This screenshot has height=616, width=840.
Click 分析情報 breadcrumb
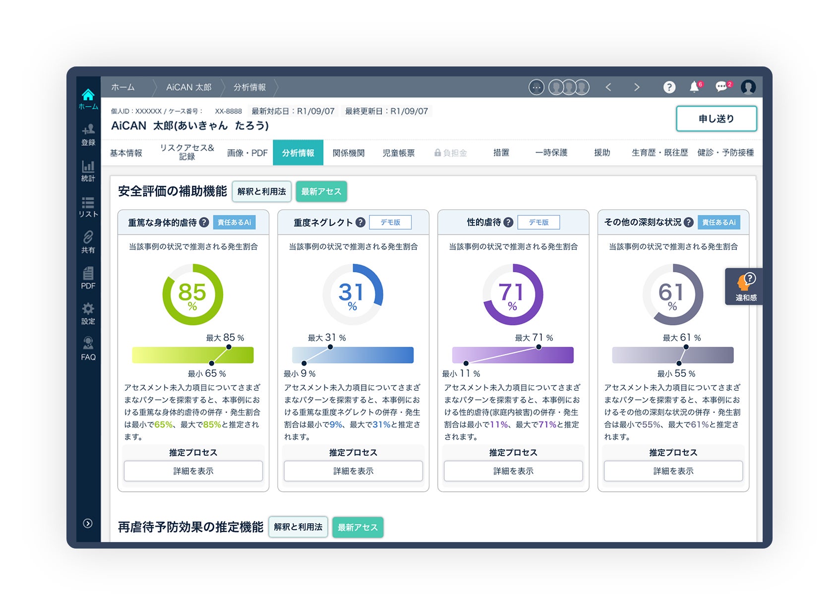pos(249,87)
